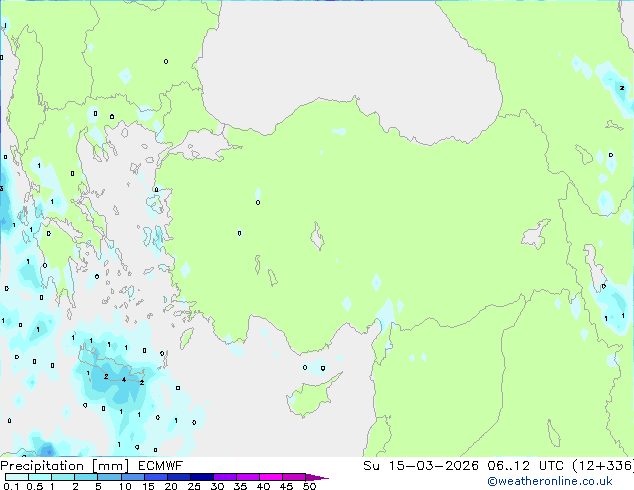Click the 5 to 10 mm legend color box

(x=109, y=477)
